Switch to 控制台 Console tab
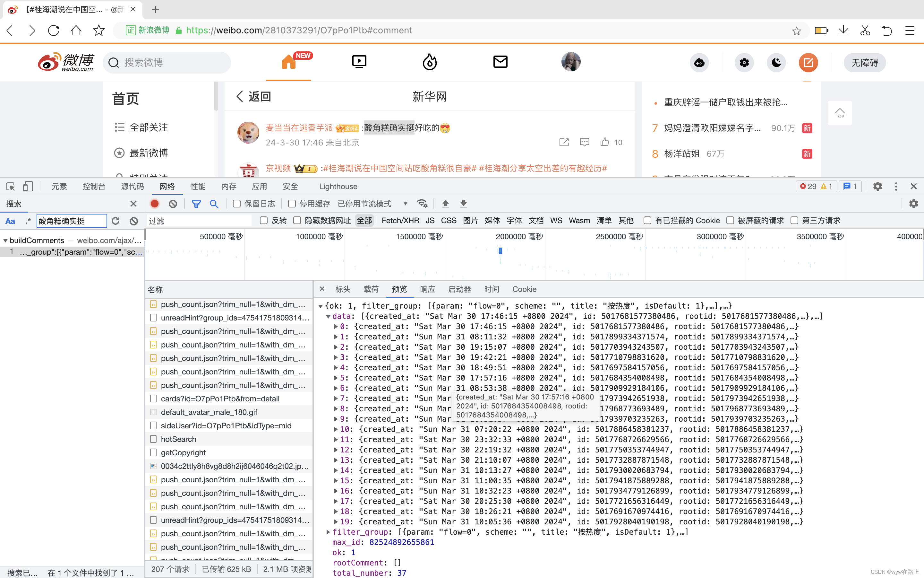 pyautogui.click(x=94, y=187)
